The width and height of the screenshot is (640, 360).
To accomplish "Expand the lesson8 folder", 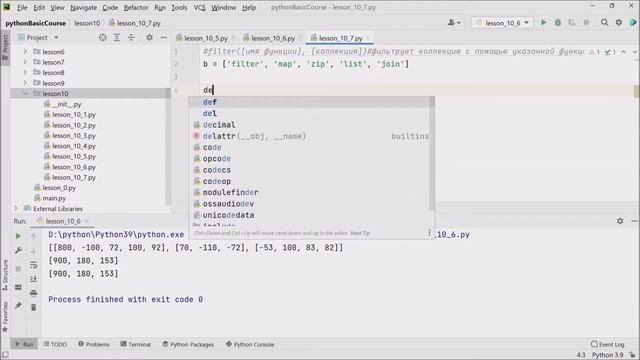I will pos(25,72).
